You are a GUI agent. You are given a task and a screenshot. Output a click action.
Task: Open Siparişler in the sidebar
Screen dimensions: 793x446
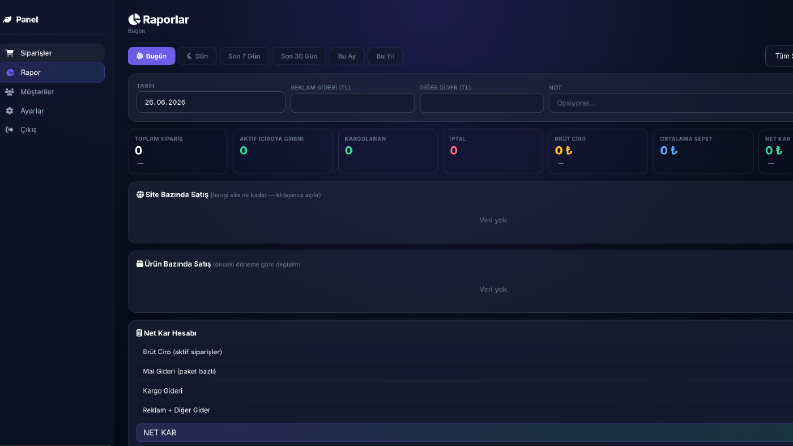pos(53,53)
